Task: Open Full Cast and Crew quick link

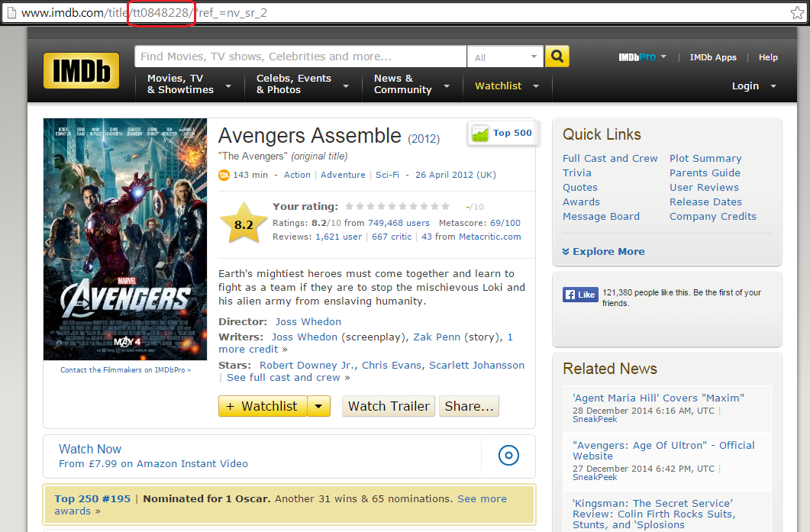Action: 610,159
